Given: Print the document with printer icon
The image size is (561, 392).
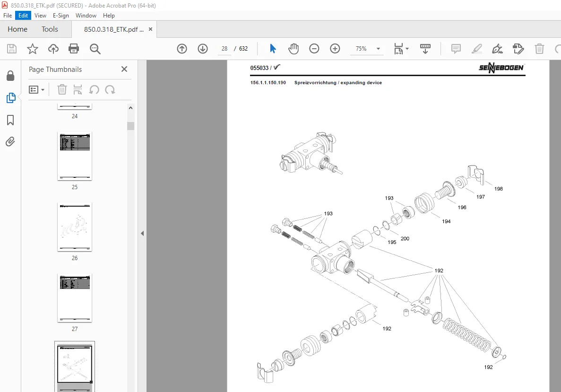Looking at the screenshot, I should [x=74, y=49].
